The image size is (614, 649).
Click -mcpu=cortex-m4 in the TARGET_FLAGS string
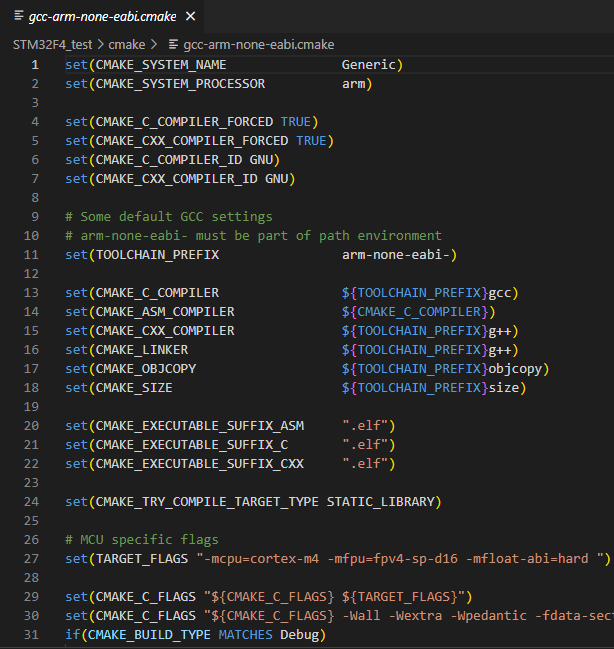tap(261, 559)
